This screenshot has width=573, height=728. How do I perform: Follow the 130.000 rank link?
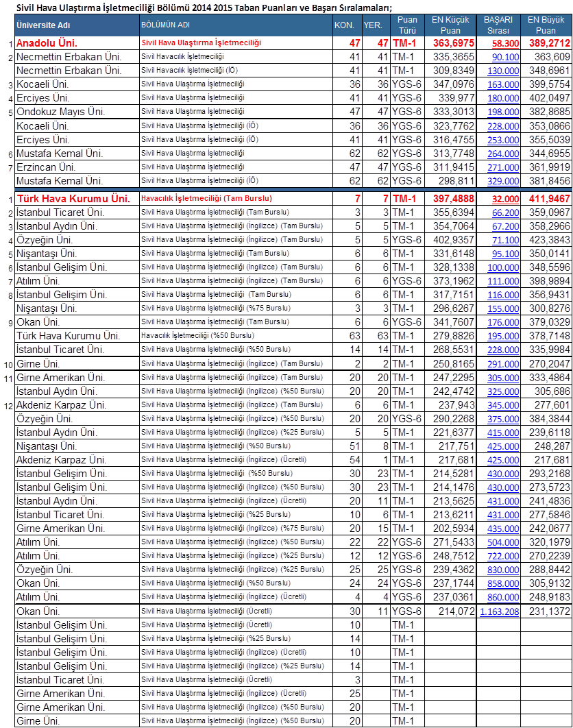click(503, 71)
